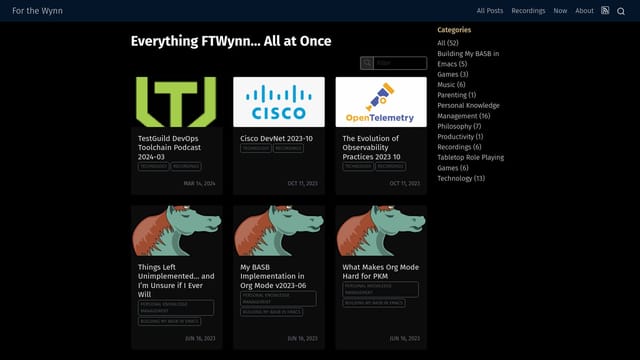
Task: Open My BASB Implementation in Org Mode post
Action: tap(273, 276)
